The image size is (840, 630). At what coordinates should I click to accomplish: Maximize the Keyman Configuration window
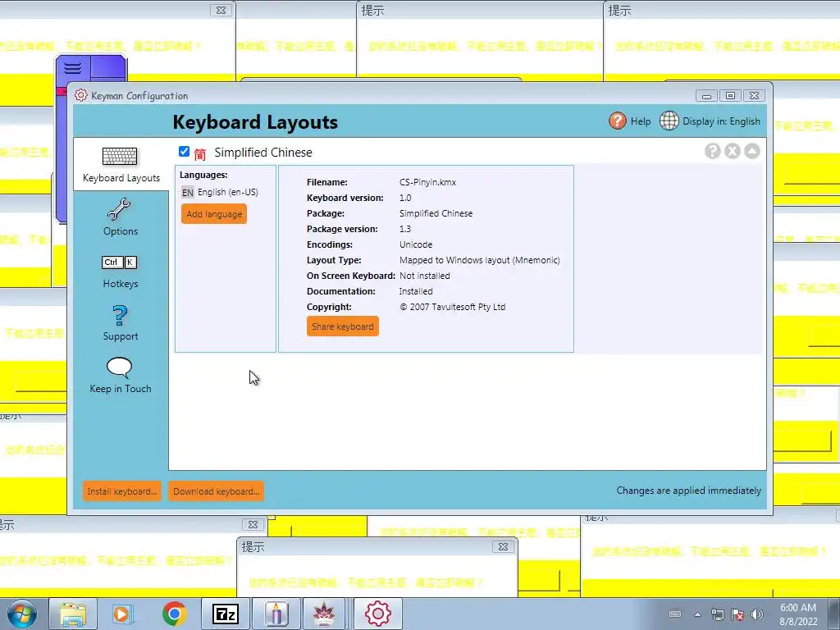tap(730, 96)
